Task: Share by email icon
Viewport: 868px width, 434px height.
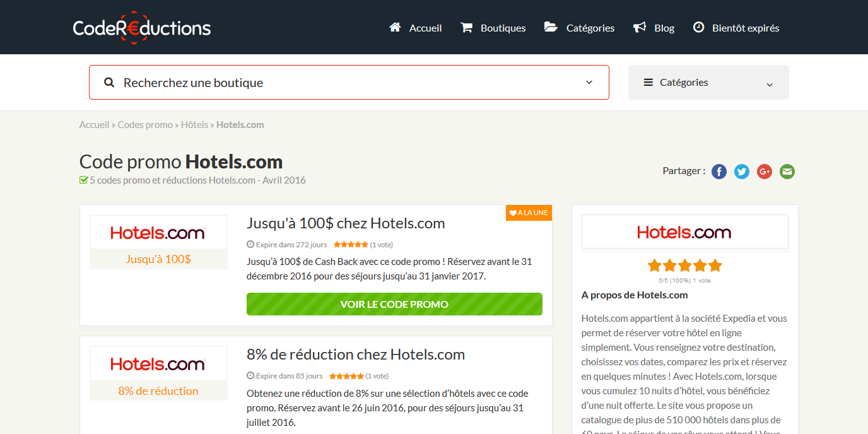Action: (787, 171)
